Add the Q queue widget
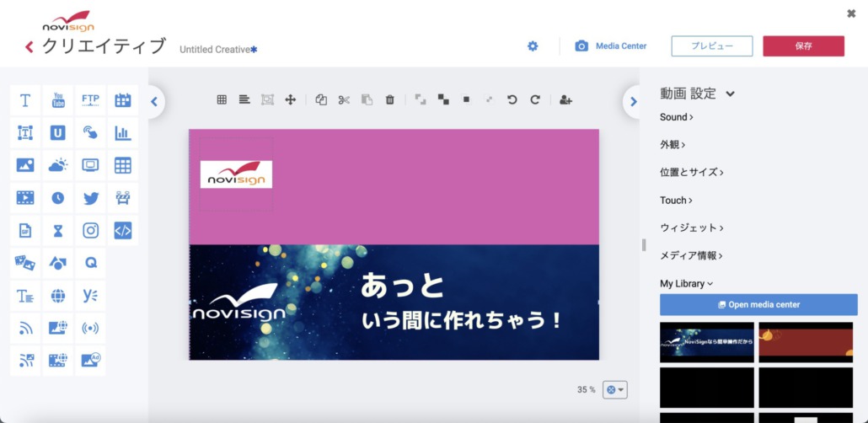Screen dimensions: 868x423 [90, 263]
